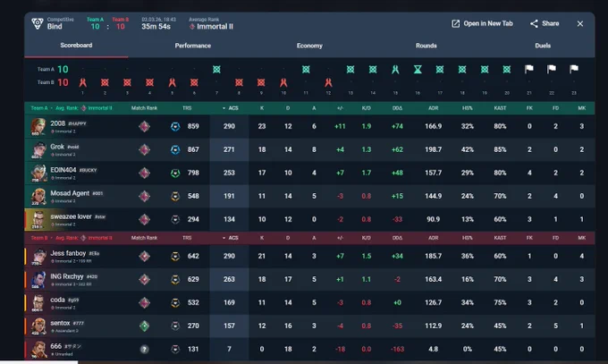Viewport: 608px width, 364px height.
Task: Open player Grok profile
Action: coord(57,147)
